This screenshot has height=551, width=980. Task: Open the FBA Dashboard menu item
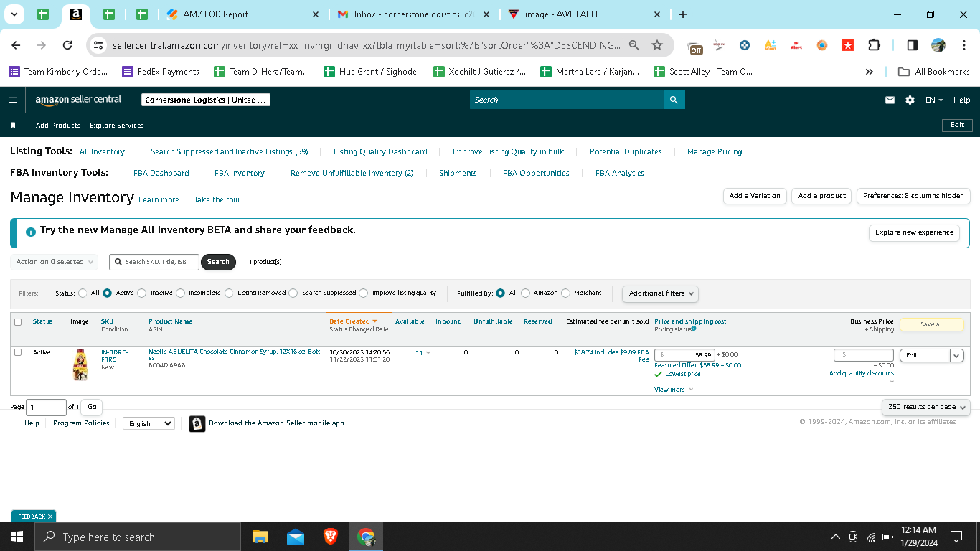pos(161,173)
